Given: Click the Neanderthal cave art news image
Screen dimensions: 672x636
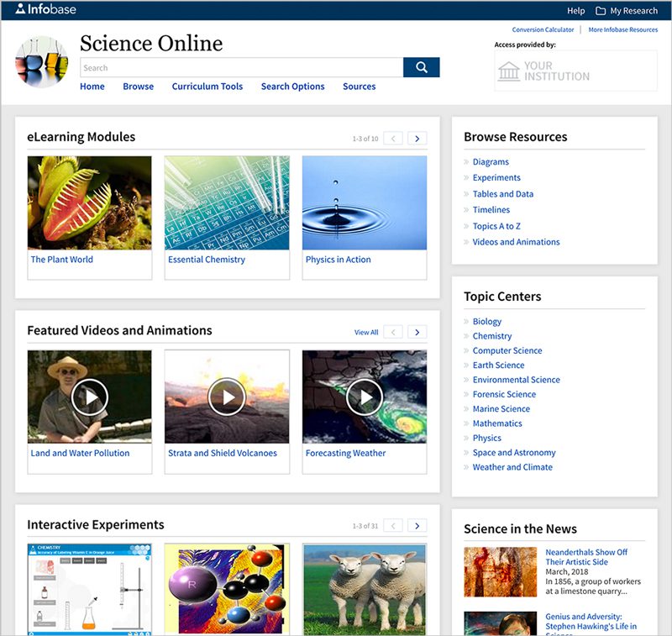Looking at the screenshot, I should 500,571.
